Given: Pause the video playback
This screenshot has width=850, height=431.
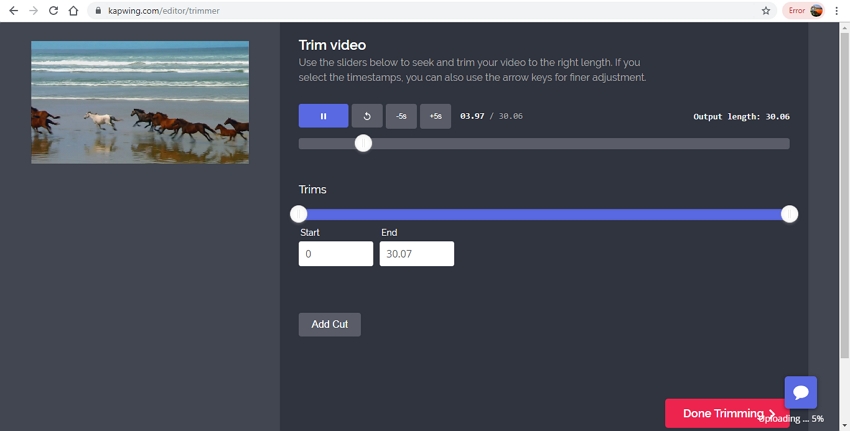Looking at the screenshot, I should point(323,116).
